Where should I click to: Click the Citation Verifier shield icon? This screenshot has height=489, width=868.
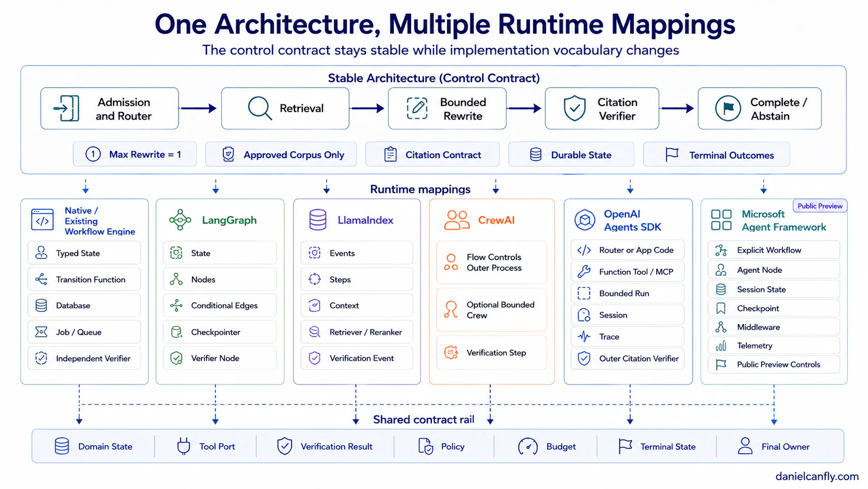point(575,108)
